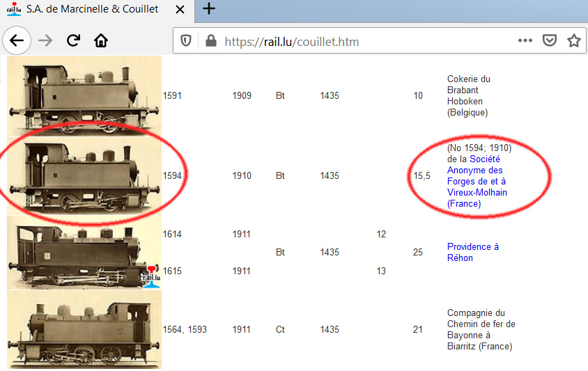Select weight value 25

pyautogui.click(x=418, y=252)
